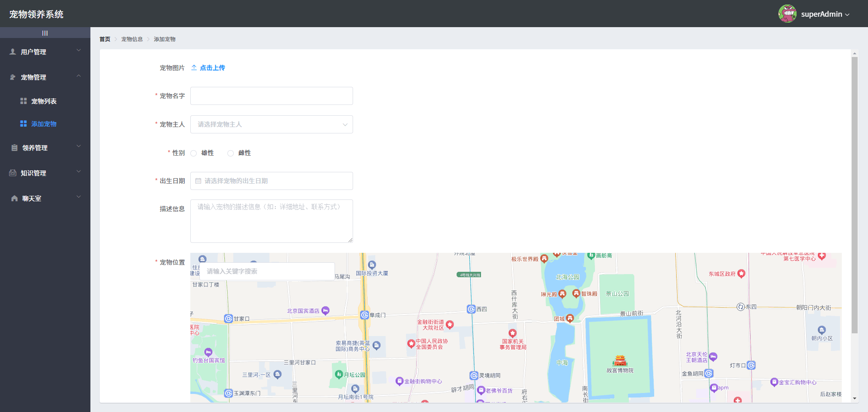Focus the 宠物名字 name input field

[271, 96]
